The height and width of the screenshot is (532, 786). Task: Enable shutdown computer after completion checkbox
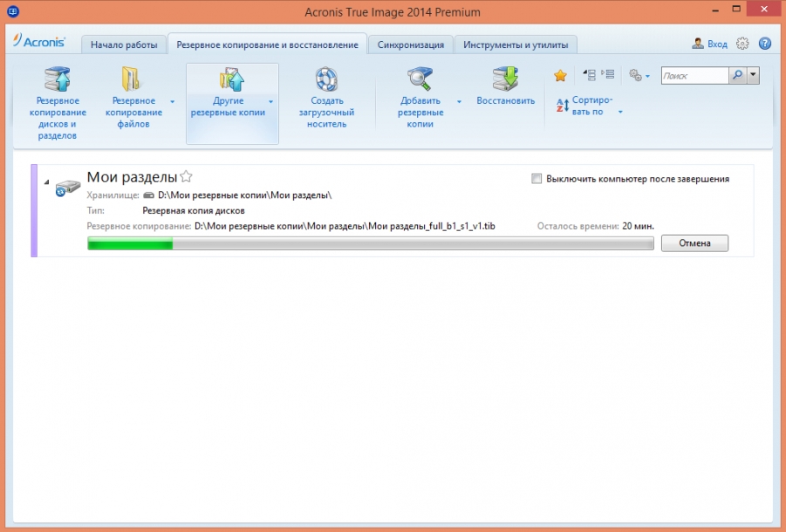[537, 179]
